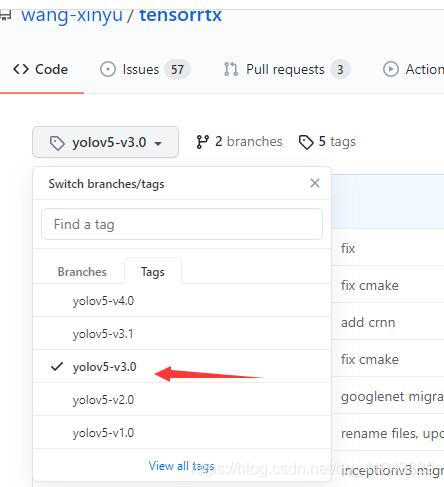This screenshot has height=487, width=444.
Task: Close the Switch branches/tags popup
Action: point(315,183)
